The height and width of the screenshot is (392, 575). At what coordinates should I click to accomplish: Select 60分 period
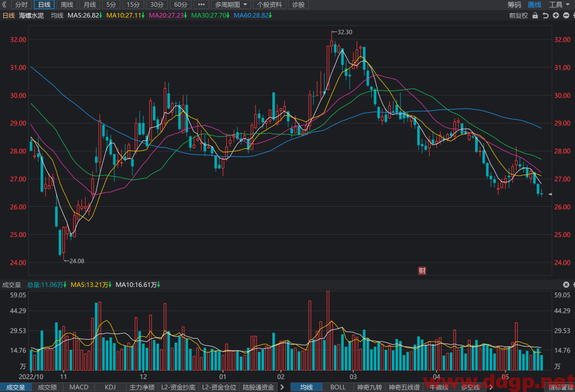pyautogui.click(x=180, y=4)
